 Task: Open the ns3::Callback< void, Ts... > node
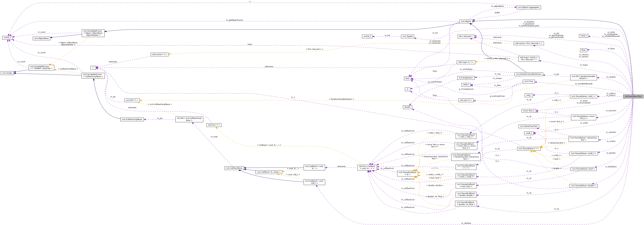click(314, 168)
